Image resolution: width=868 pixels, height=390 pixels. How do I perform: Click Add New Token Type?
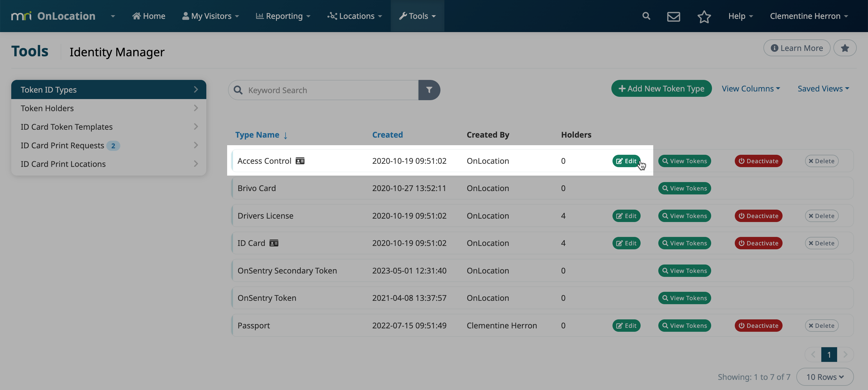coord(661,88)
